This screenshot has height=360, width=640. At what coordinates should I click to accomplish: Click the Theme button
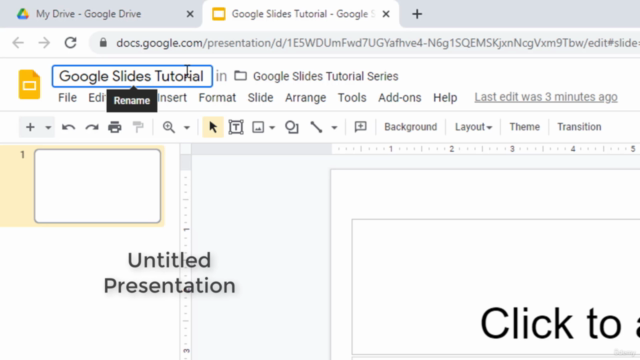point(524,127)
